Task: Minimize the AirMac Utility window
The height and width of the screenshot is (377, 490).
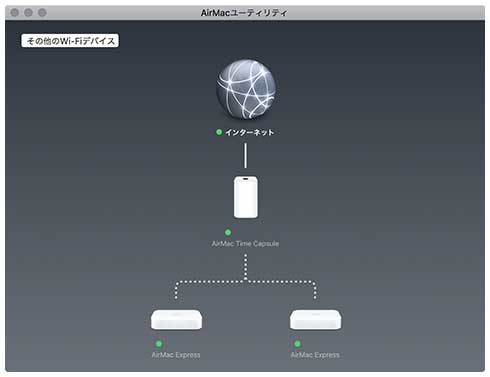Action: (28, 13)
